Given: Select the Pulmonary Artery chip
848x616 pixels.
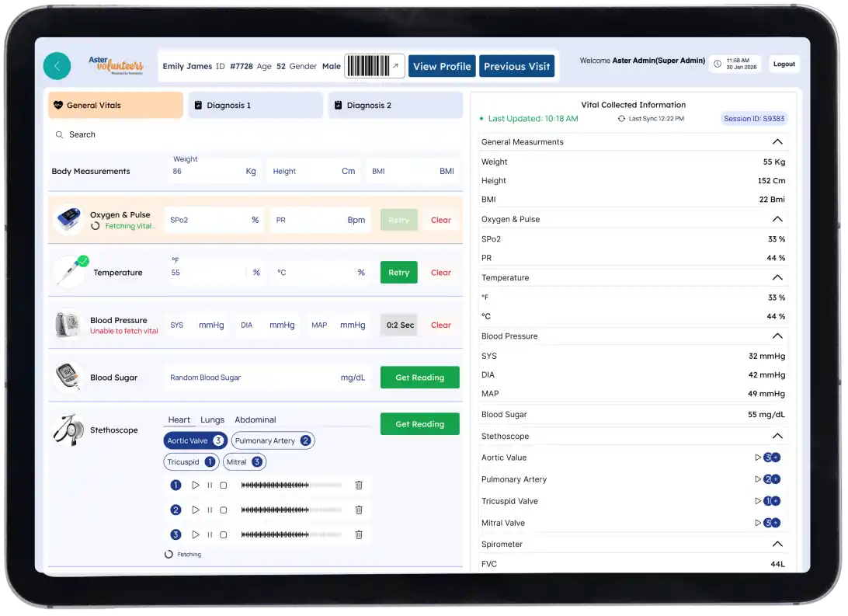Looking at the screenshot, I should pos(273,440).
